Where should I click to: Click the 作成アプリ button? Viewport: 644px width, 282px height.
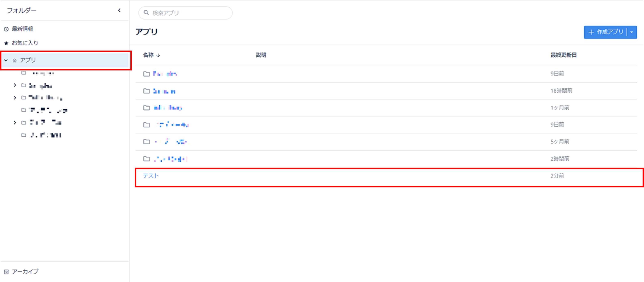(606, 32)
